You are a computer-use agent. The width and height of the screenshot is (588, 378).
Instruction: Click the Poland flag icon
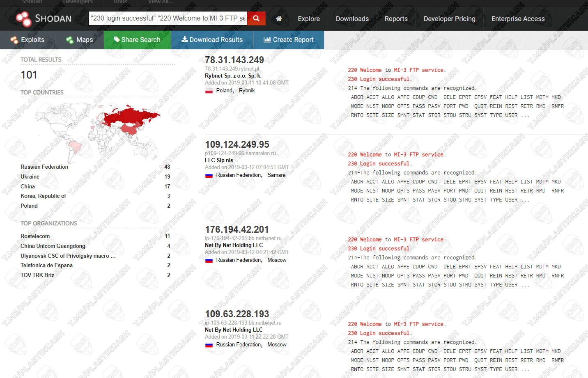click(209, 91)
